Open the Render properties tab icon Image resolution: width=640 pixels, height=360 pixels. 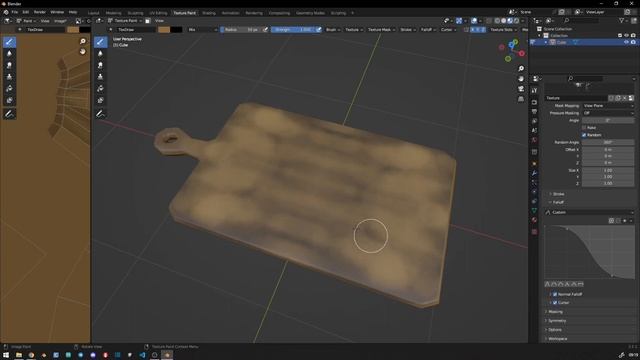click(534, 102)
